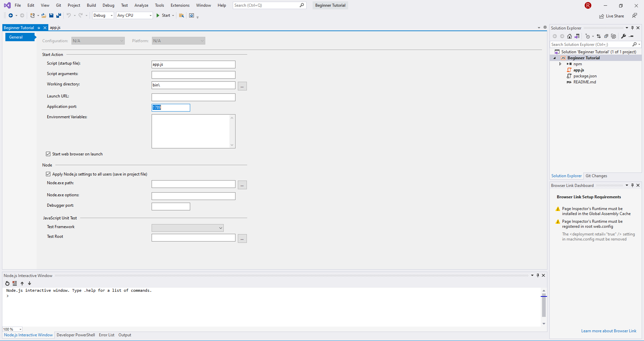
Task: Click the search magnifier in Solution Explorer
Action: coord(634,45)
